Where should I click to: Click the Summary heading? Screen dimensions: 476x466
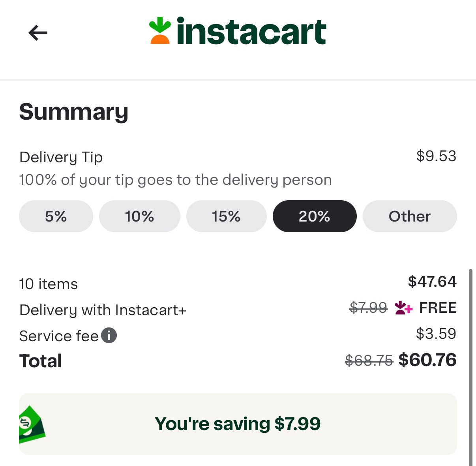click(74, 112)
